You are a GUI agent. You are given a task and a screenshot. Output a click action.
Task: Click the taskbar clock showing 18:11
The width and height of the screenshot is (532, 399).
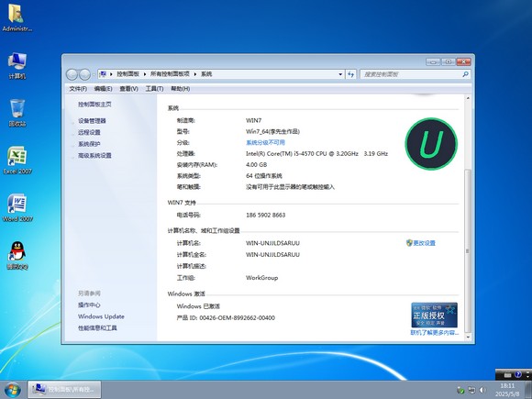507,390
